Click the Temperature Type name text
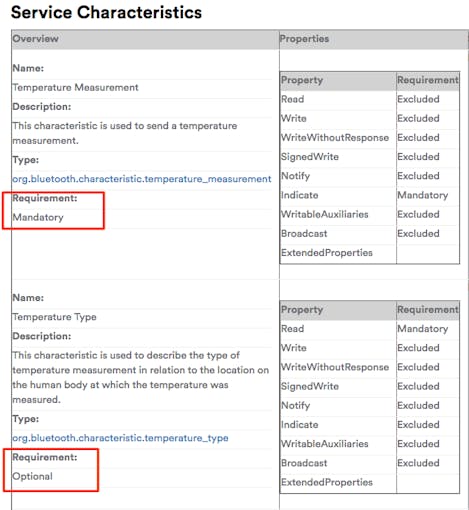Viewport: 469px width, 510px height. [x=54, y=317]
